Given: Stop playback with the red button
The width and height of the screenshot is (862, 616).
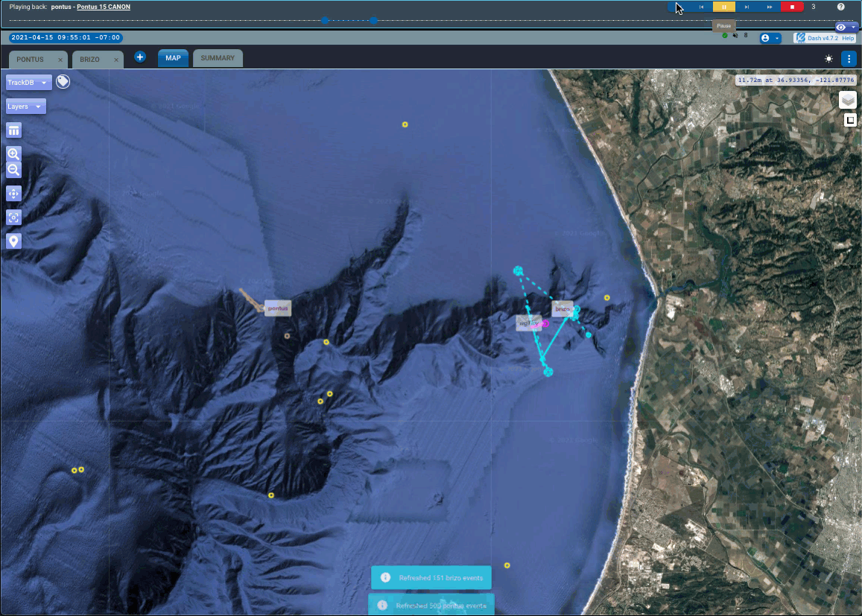Looking at the screenshot, I should (x=792, y=7).
